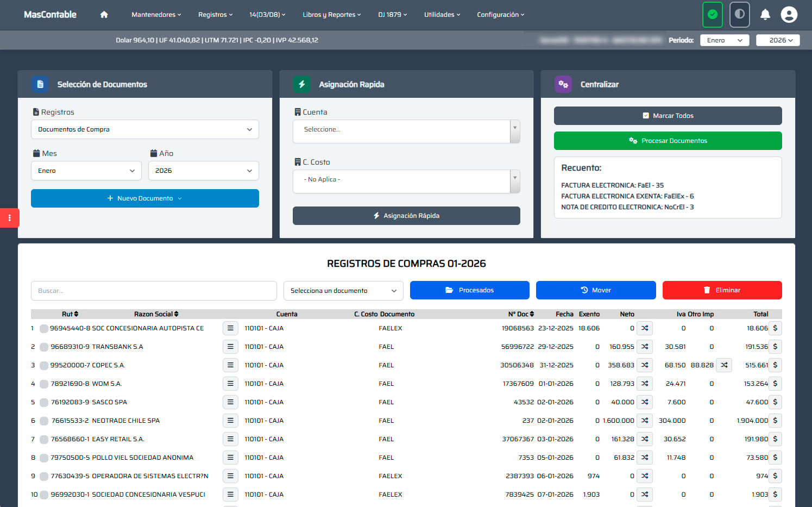Select checkbox for TRANSBANK S.A row
Screen dimensions: 812x507
[x=44, y=347]
